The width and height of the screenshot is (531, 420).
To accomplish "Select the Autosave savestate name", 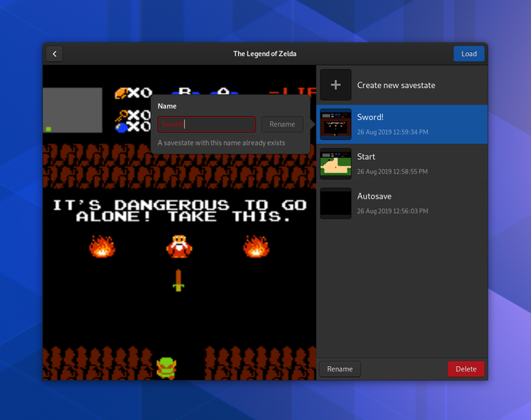I will (374, 196).
